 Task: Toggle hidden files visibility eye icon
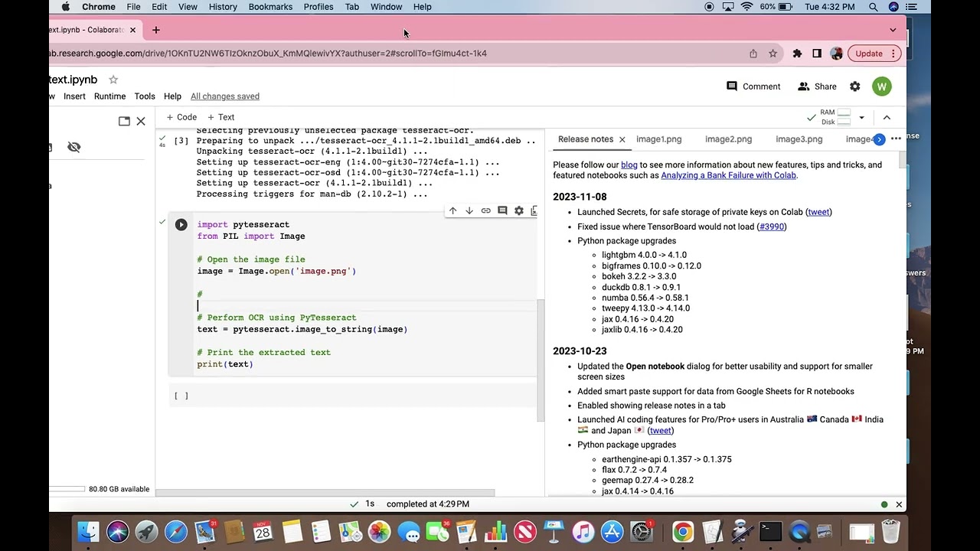[x=74, y=147]
